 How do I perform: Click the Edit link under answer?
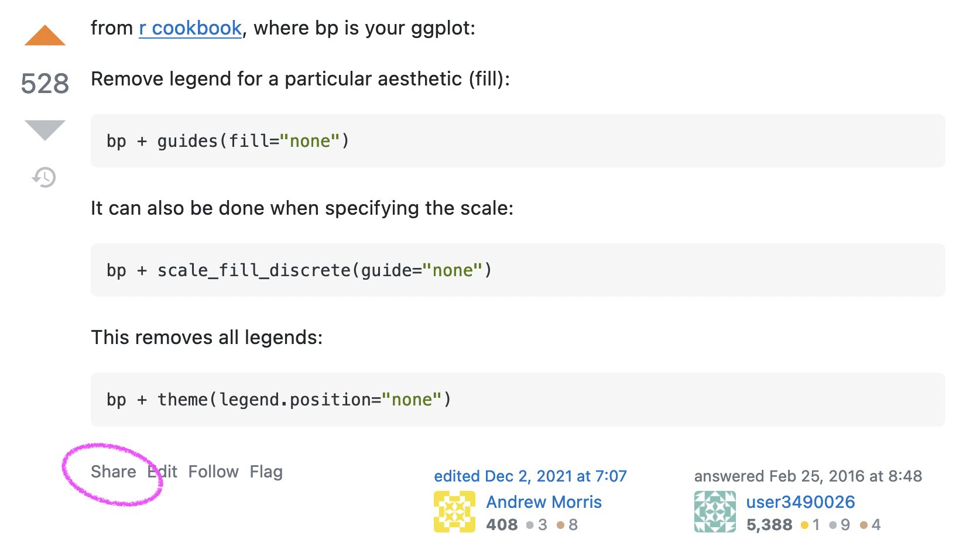(x=164, y=472)
